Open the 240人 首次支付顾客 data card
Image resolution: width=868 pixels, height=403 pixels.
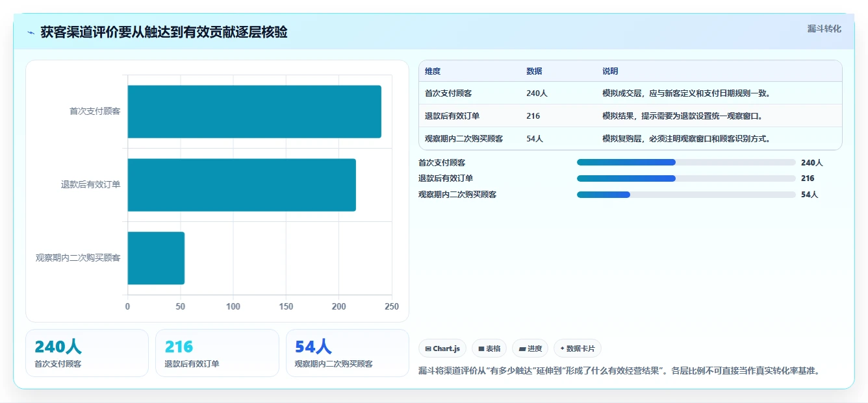pyautogui.click(x=87, y=353)
